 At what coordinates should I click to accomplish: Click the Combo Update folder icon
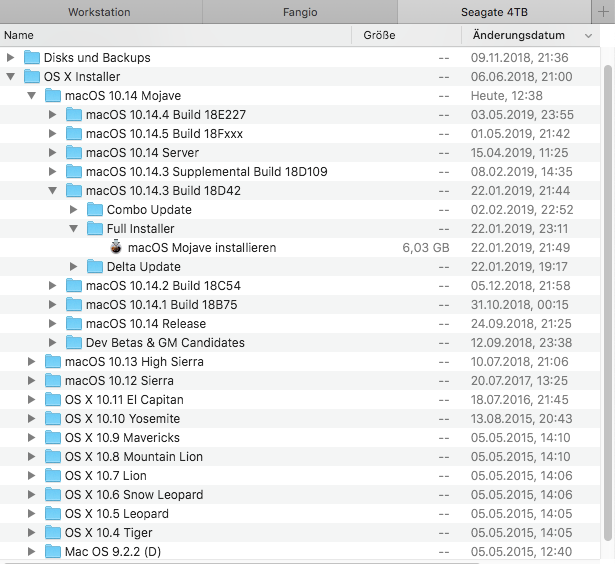coord(95,209)
